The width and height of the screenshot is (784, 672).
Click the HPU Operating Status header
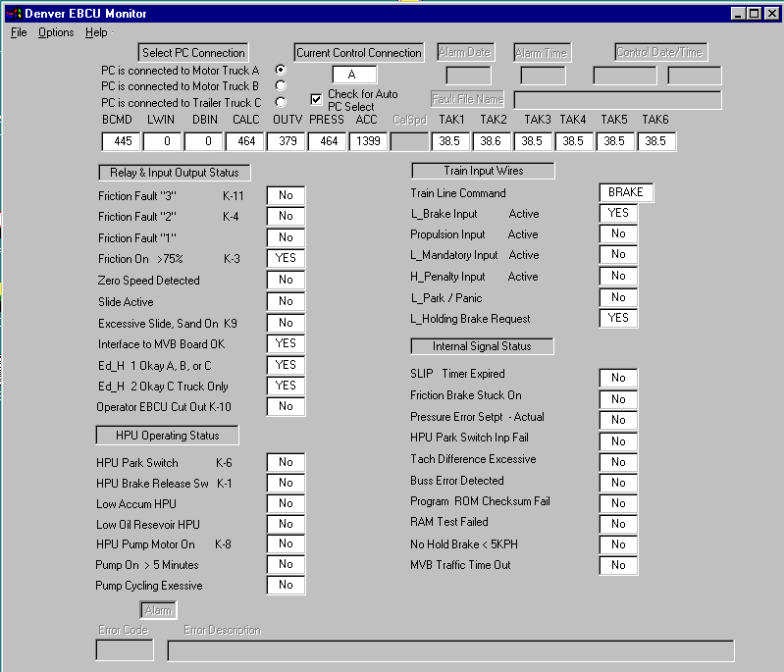[167, 435]
